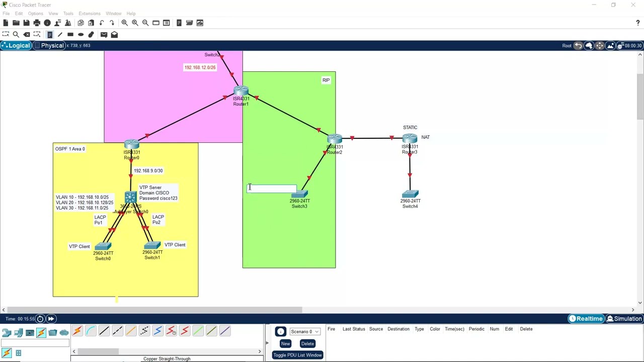Go back a level with Root back arrow
Viewport: 644px width, 362px height.
[x=578, y=46]
